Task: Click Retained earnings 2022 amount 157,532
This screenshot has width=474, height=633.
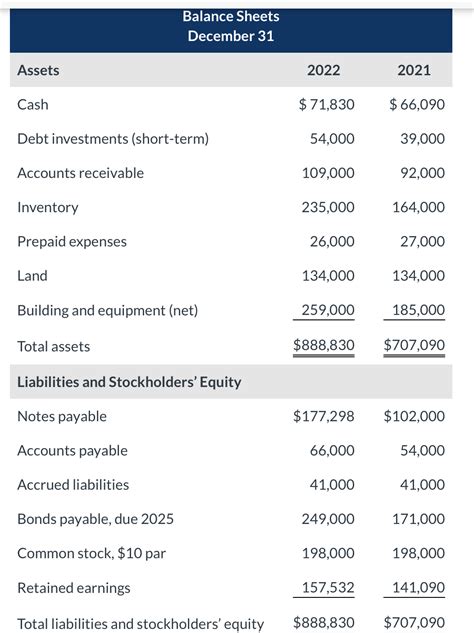Action: point(328,588)
